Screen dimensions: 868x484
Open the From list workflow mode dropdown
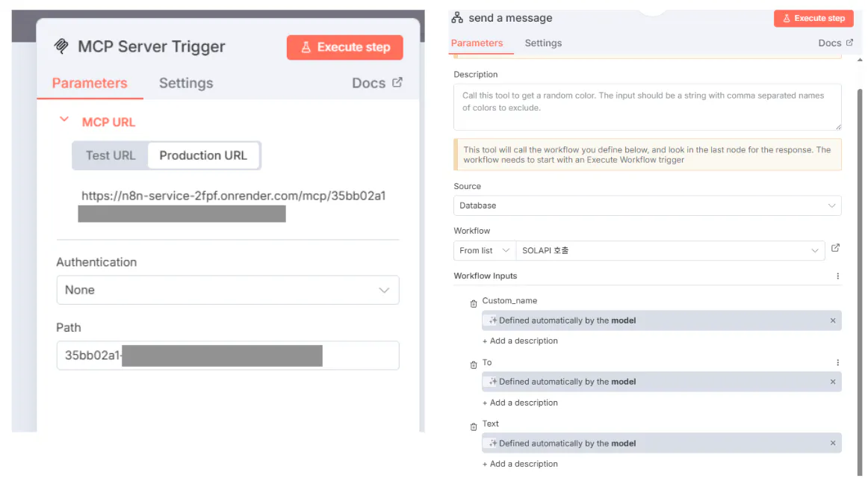[x=484, y=250]
